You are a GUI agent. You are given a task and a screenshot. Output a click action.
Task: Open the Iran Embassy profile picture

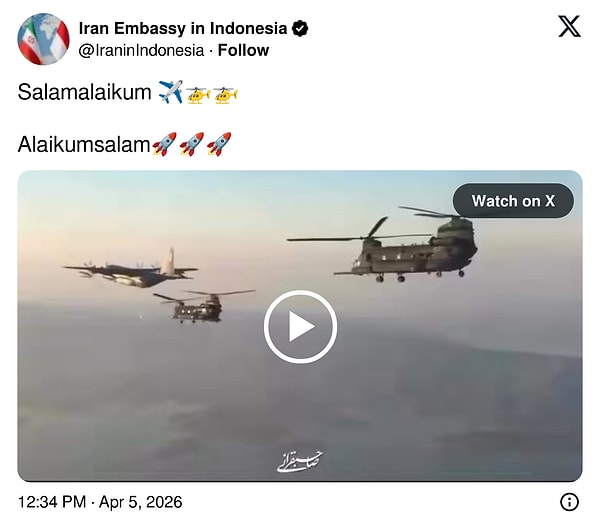click(x=43, y=39)
